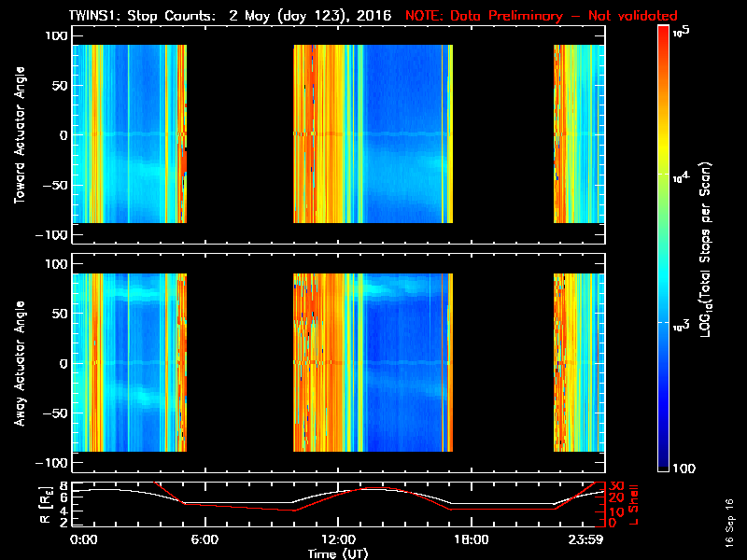
Task: Click the -50 tick on Toward Actuator axis
Action: click(55, 185)
